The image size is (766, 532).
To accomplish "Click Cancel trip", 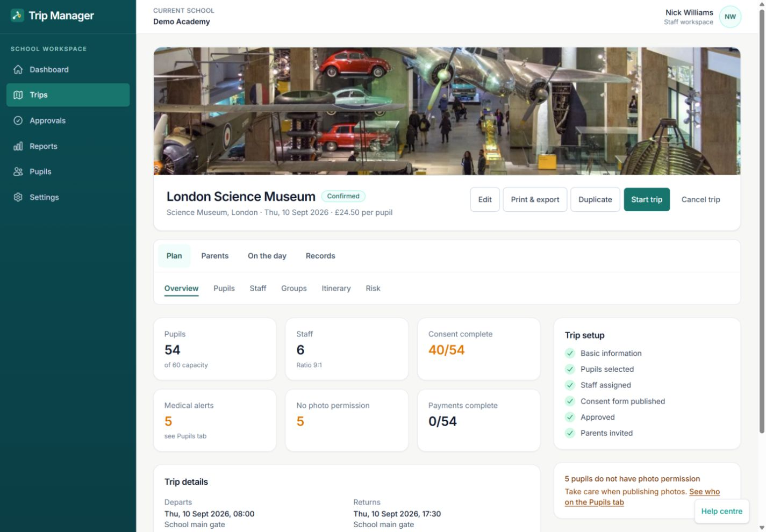I will point(700,199).
